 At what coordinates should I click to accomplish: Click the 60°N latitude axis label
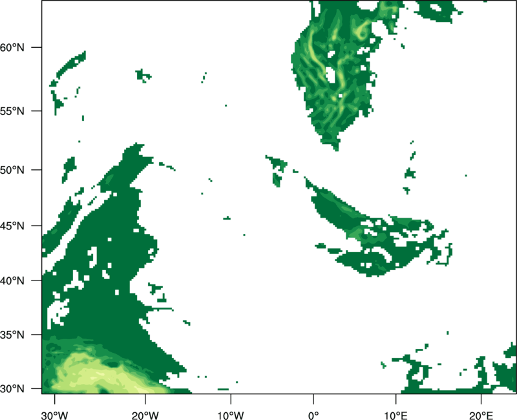point(12,47)
